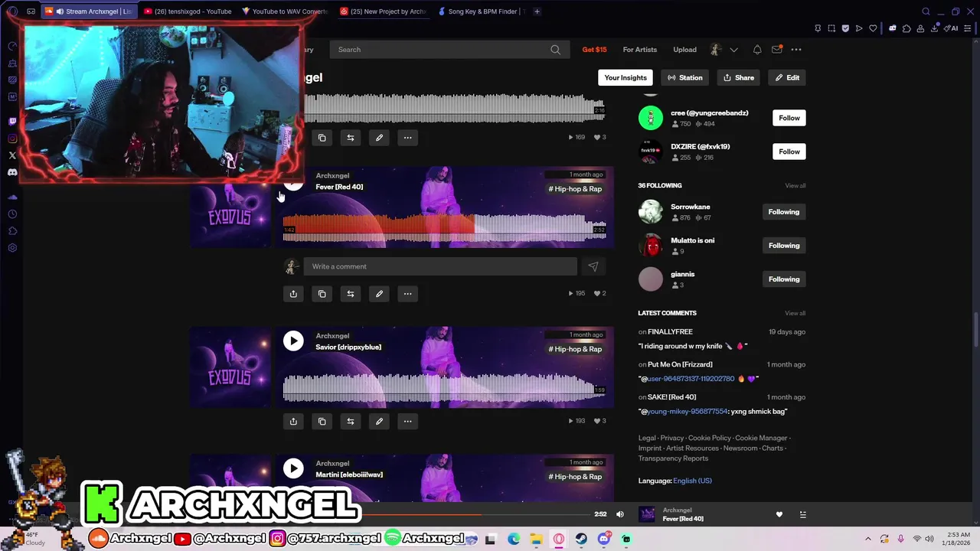Screen dimensions: 980x551
Task: Toggle the microphone icon in the system tray
Action: pyautogui.click(x=900, y=539)
